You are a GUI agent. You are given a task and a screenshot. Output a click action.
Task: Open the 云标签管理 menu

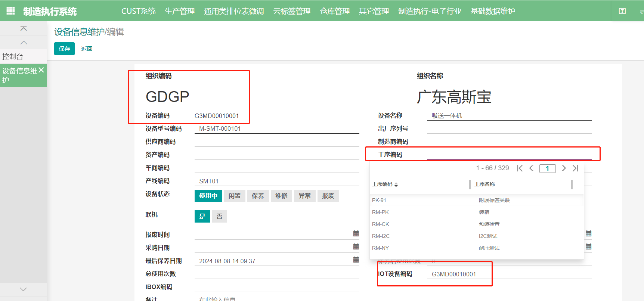(x=292, y=11)
